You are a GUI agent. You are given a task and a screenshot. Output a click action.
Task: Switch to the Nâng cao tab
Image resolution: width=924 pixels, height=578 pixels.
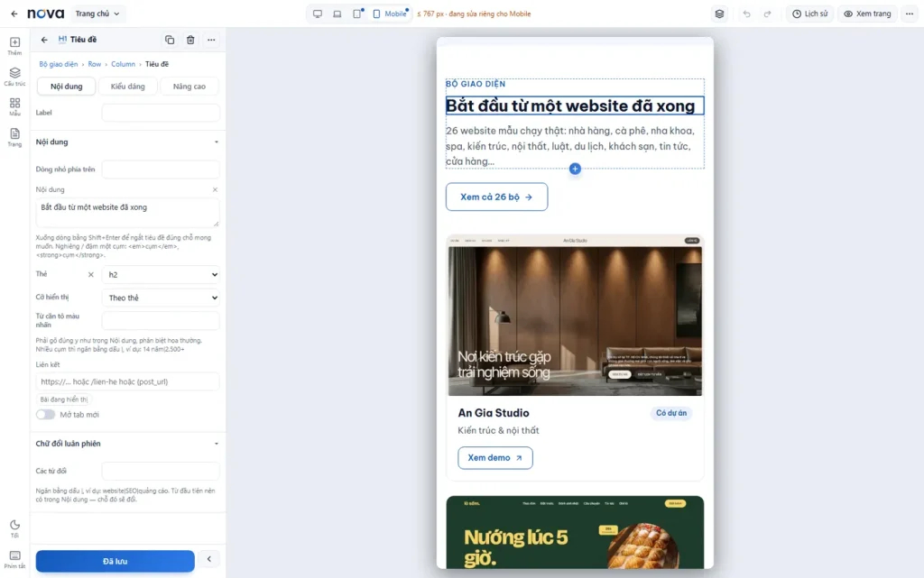189,86
